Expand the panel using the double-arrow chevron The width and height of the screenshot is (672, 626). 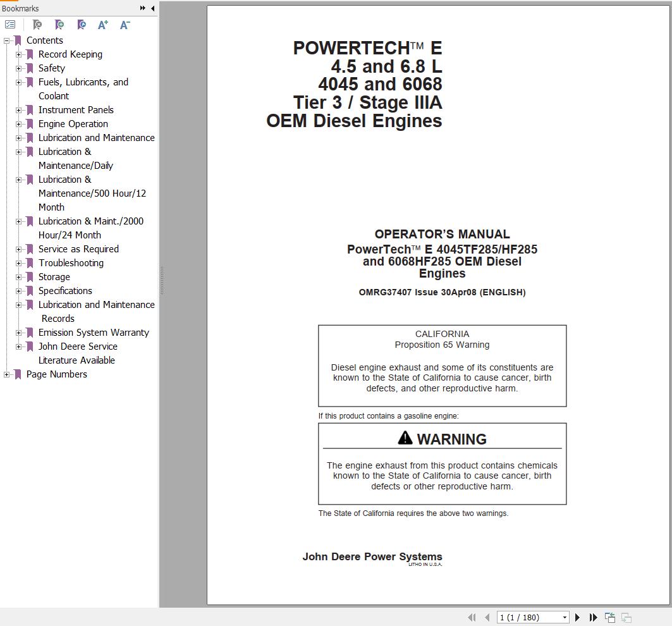(142, 9)
